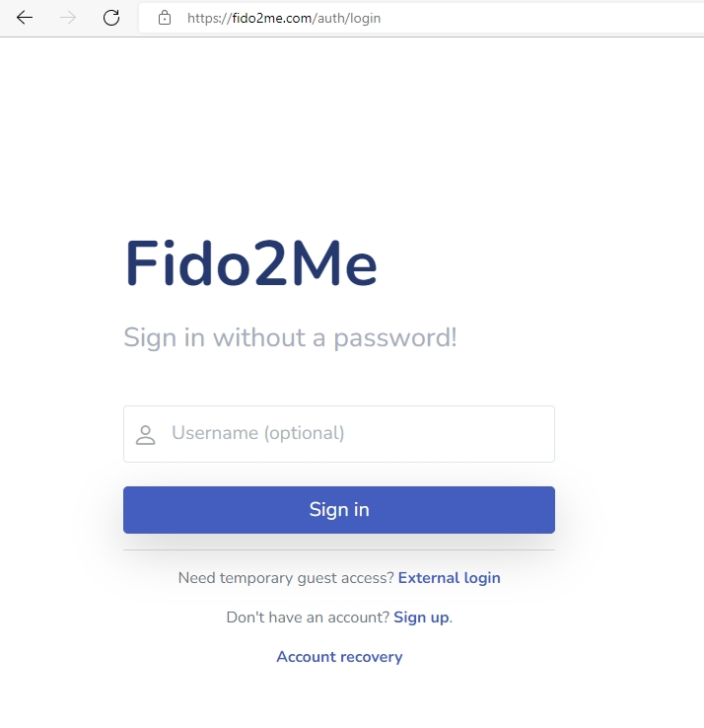Select the fido2me.com URL text
Viewport: 704px width, 728px height.
(282, 18)
